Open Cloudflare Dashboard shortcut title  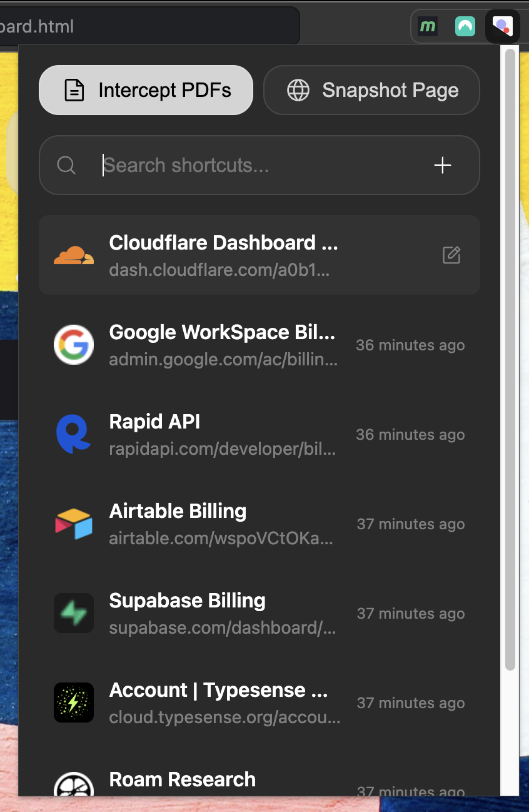224,243
